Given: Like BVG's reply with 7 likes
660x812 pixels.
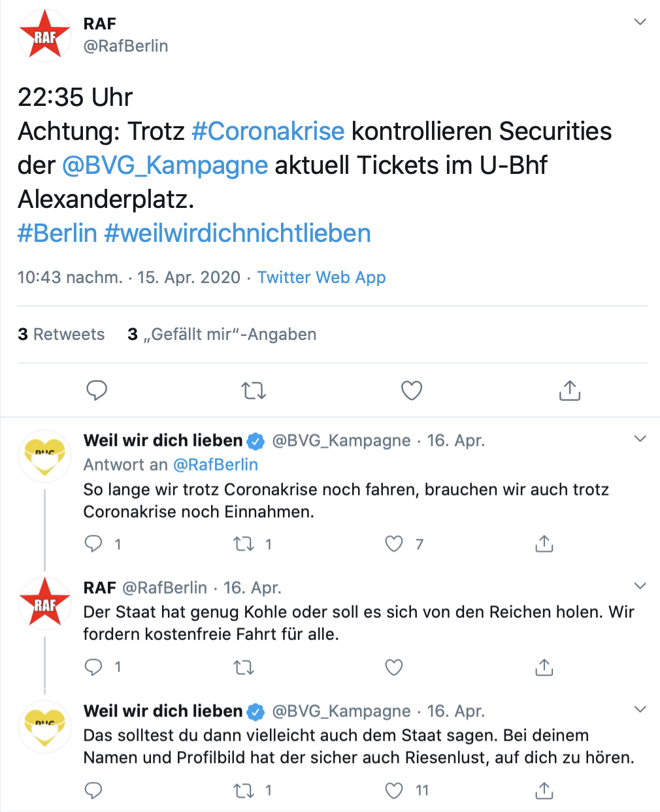Looking at the screenshot, I should click(394, 544).
